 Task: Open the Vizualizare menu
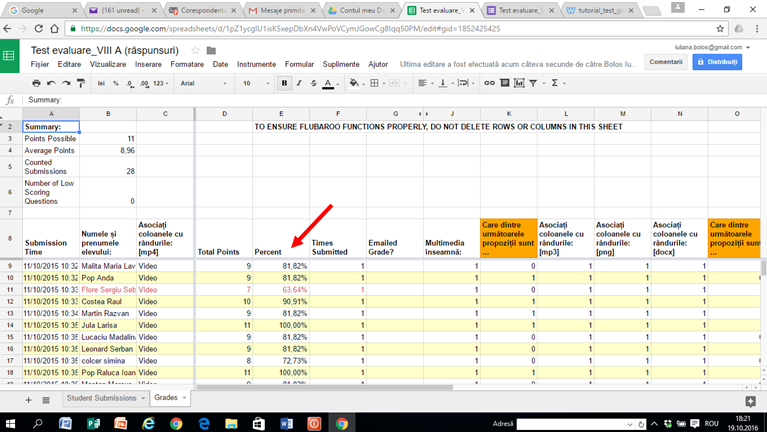108,64
